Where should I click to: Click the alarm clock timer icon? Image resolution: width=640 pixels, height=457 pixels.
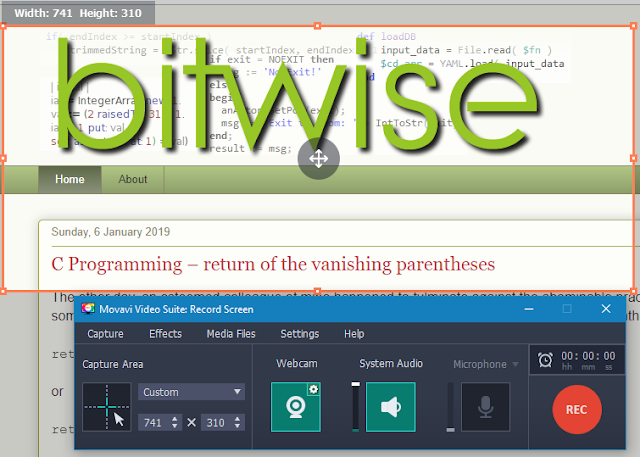pos(545,359)
